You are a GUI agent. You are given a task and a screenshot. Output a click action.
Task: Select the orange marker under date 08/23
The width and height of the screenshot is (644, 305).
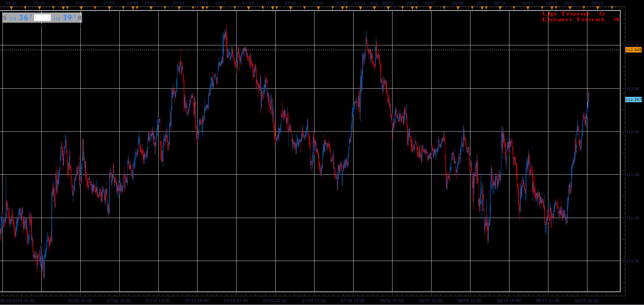click(597, 8)
